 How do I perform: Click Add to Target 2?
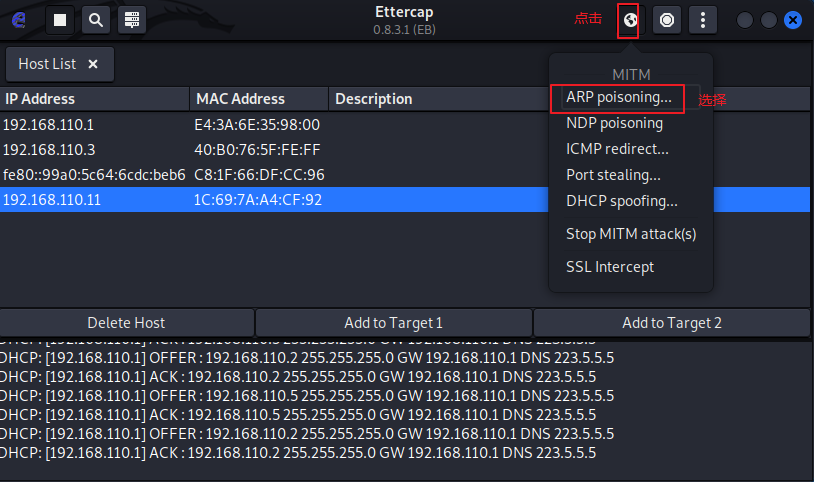pyautogui.click(x=672, y=323)
